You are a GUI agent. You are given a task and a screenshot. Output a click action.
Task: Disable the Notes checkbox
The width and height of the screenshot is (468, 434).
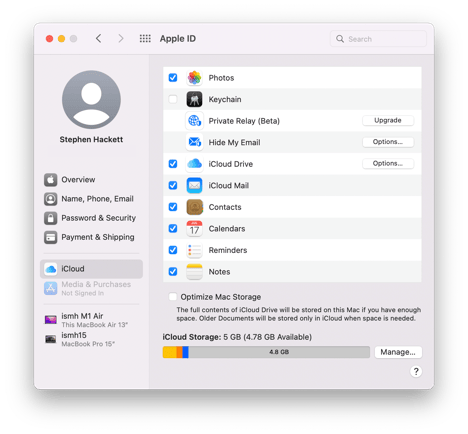coord(173,272)
